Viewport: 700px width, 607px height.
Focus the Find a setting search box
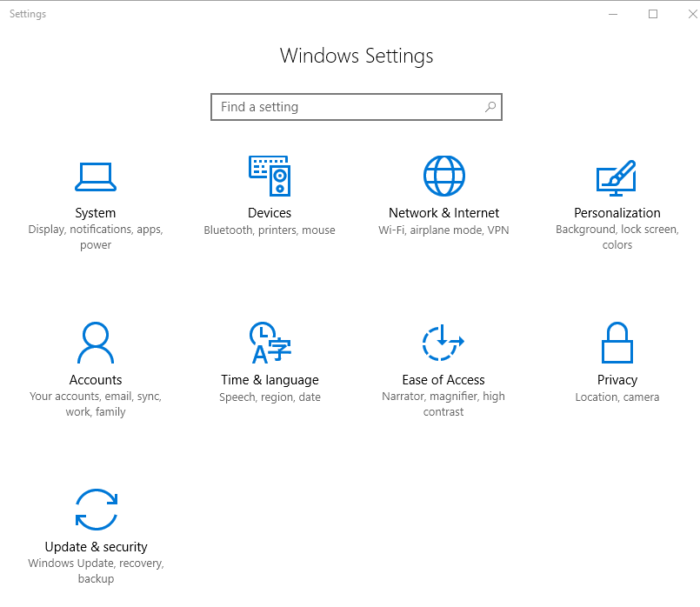pos(348,107)
